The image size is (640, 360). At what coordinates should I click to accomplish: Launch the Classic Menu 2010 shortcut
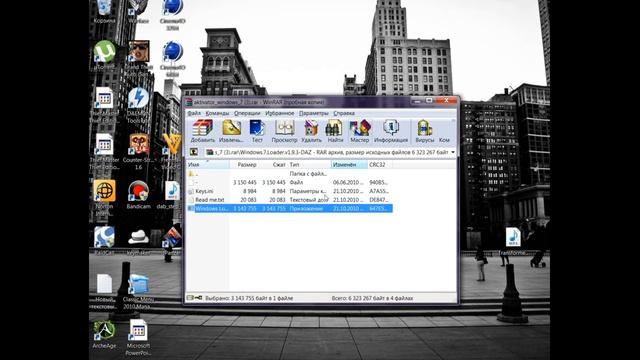[x=138, y=291]
